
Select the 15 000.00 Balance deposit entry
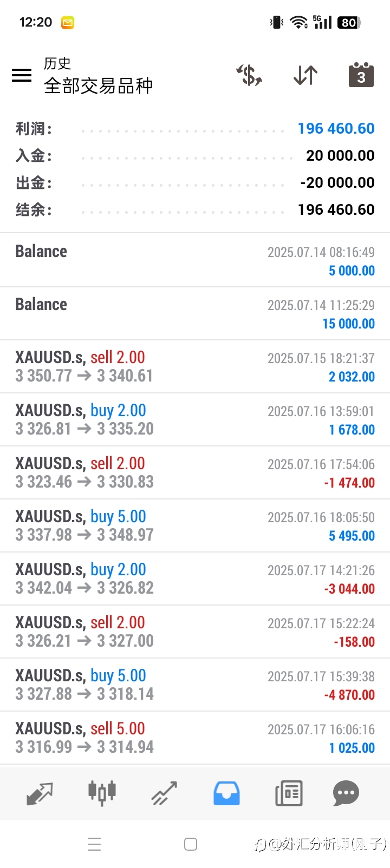click(x=195, y=313)
